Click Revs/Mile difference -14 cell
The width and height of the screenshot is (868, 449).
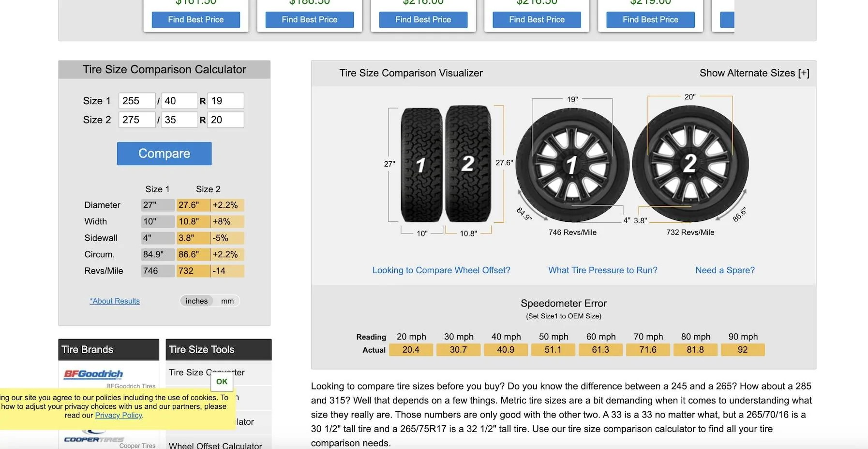(x=227, y=271)
